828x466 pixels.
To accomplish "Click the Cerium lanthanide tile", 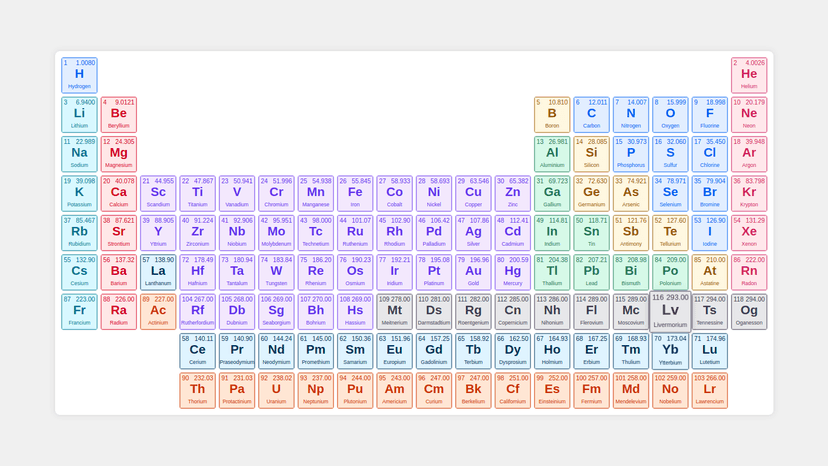I will pyautogui.click(x=197, y=350).
